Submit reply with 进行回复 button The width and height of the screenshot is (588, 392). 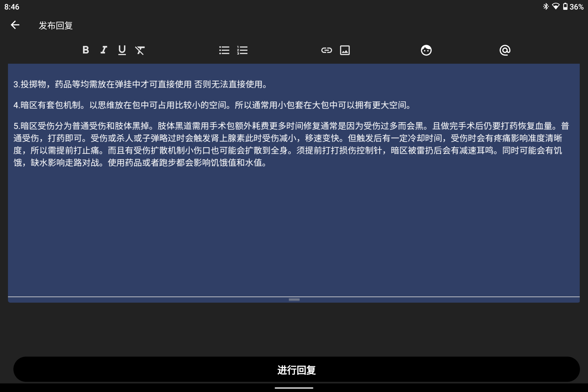pos(296,370)
